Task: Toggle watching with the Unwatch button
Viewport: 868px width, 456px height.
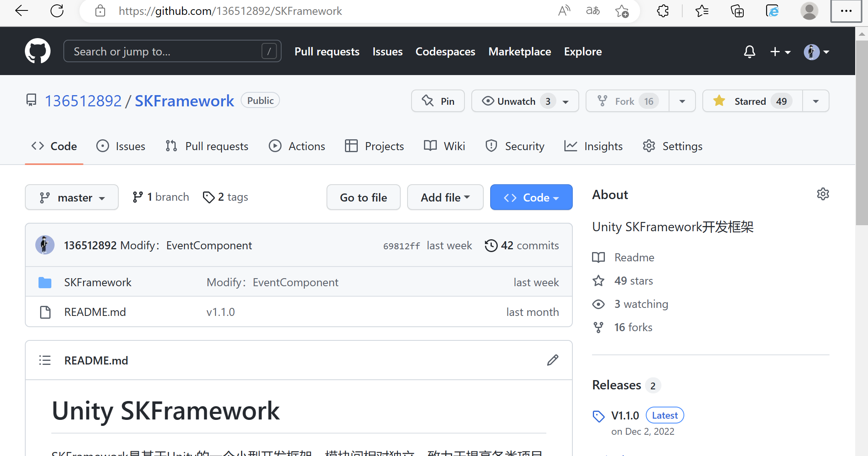Action: pos(517,101)
